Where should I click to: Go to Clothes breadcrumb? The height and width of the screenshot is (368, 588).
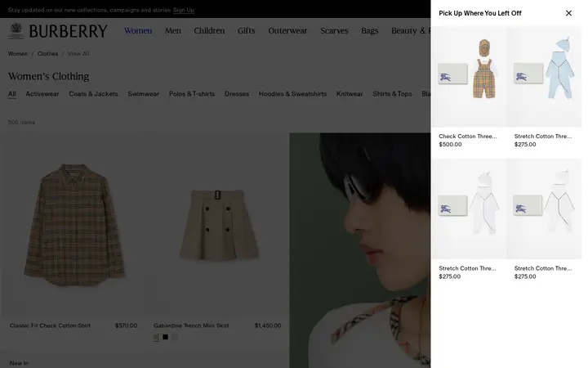(x=47, y=54)
